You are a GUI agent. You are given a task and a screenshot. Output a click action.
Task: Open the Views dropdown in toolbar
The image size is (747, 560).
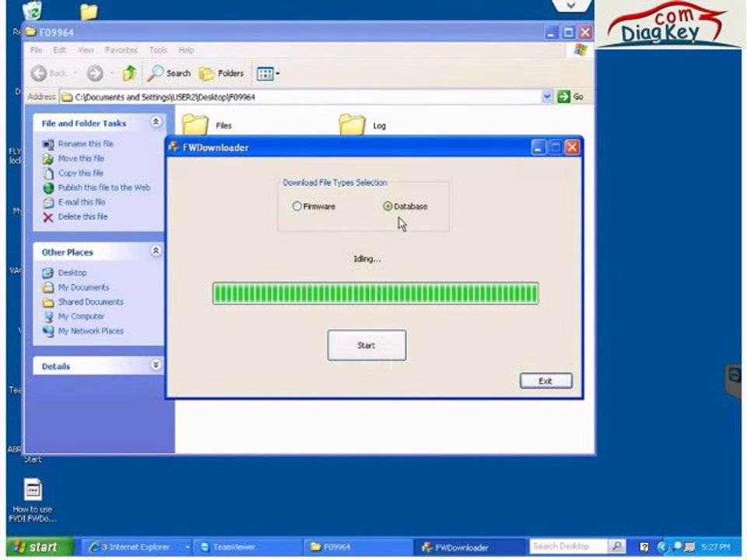tap(268, 74)
